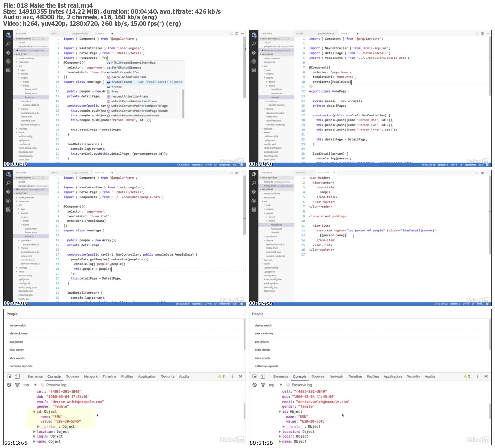
Task: Expand location: Object in the 00:04:06 console
Action: 280,432
